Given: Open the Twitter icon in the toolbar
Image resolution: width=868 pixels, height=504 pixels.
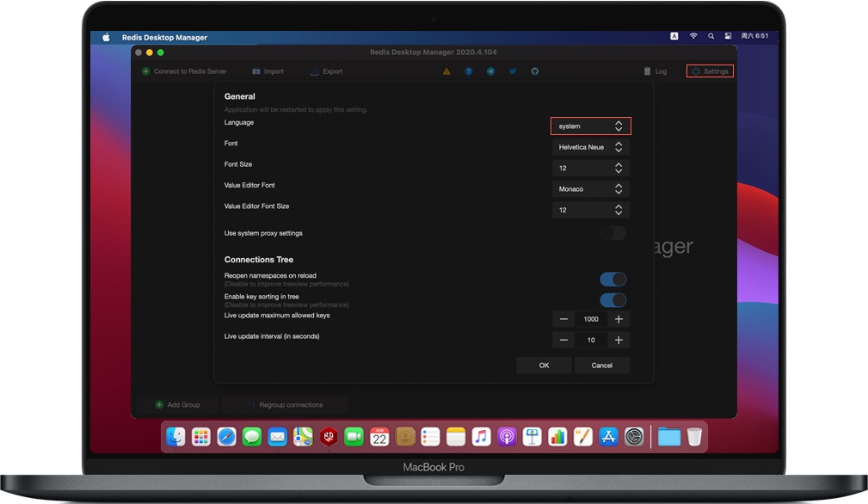Looking at the screenshot, I should pyautogui.click(x=512, y=71).
